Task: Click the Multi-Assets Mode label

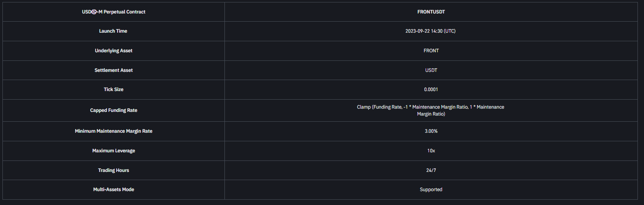Action: (113, 189)
